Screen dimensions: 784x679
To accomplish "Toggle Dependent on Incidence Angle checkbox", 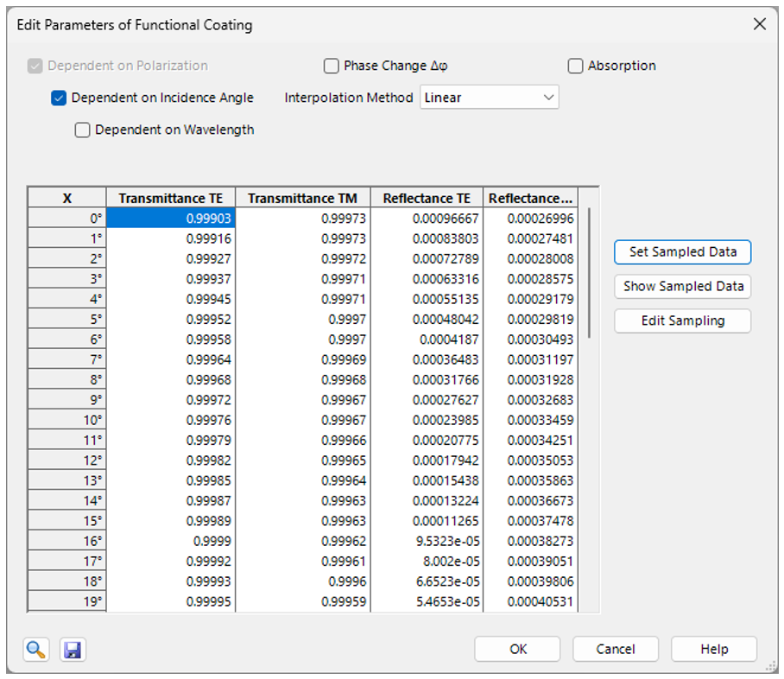I will click(59, 98).
